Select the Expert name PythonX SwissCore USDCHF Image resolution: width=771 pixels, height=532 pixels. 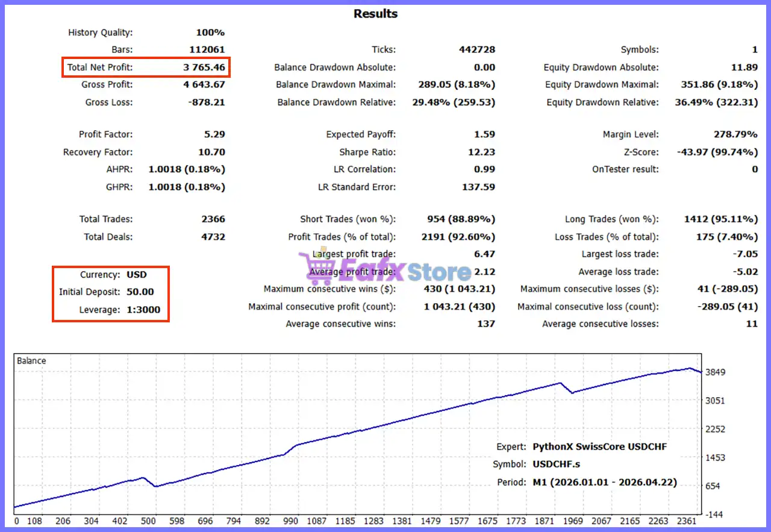point(600,447)
